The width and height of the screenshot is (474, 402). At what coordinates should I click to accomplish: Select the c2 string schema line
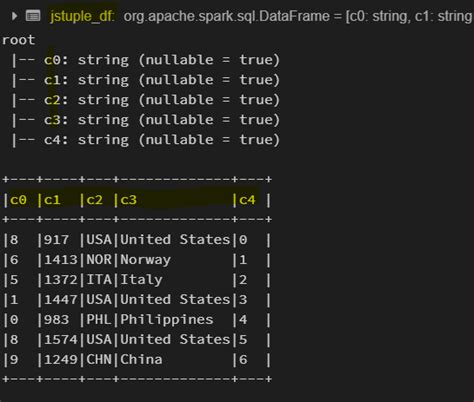pyautogui.click(x=145, y=100)
